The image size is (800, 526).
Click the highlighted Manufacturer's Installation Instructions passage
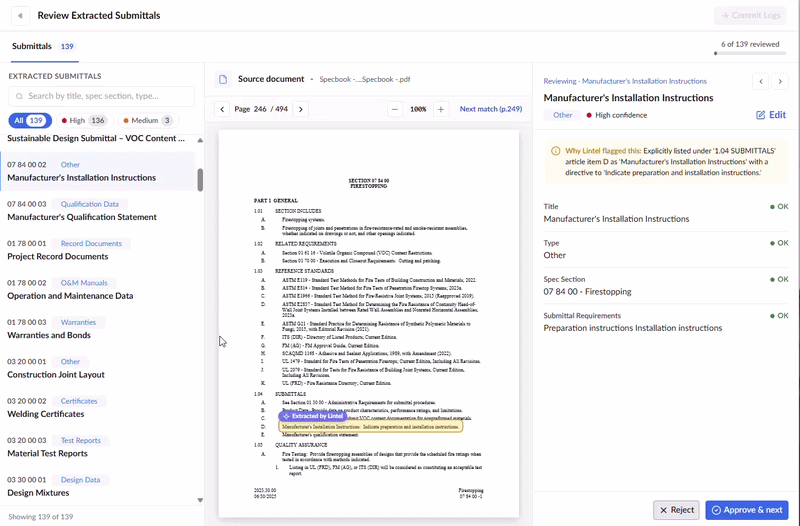371,427
